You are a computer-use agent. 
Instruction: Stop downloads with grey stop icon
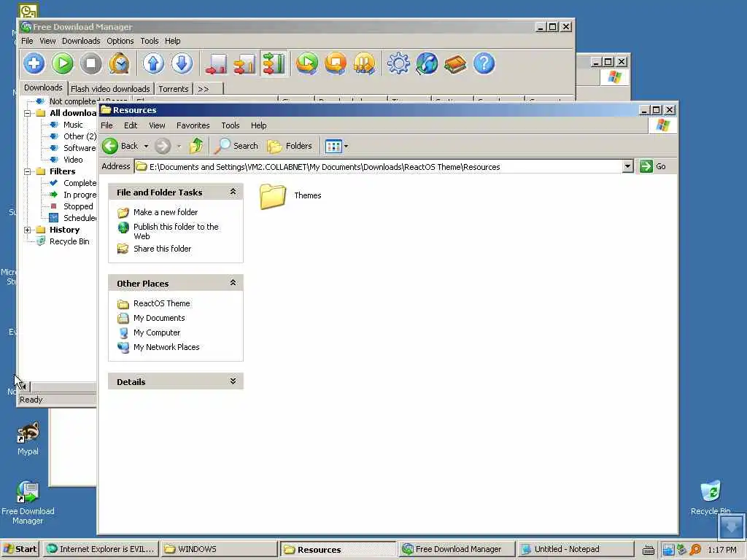coord(91,63)
